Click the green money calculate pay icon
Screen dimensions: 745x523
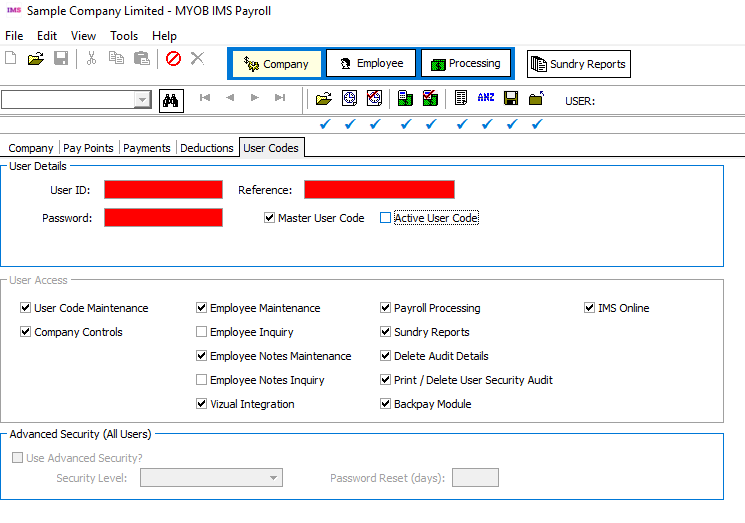405,98
